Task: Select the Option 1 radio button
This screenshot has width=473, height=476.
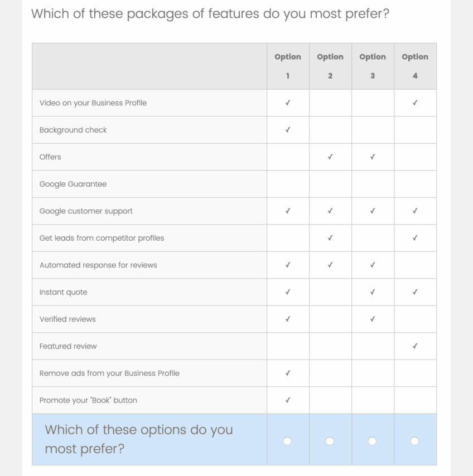Action: (287, 441)
